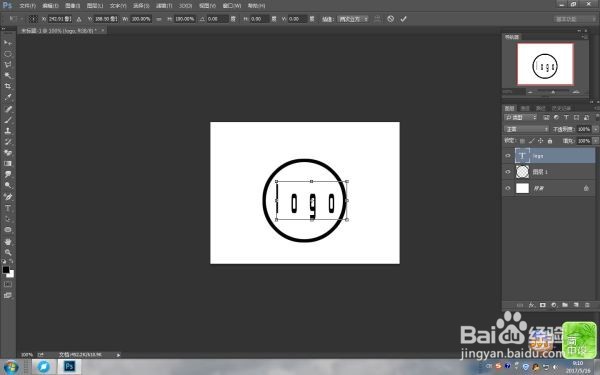Open the 滤镜 menu
This screenshot has height=375, width=600.
(164, 6)
